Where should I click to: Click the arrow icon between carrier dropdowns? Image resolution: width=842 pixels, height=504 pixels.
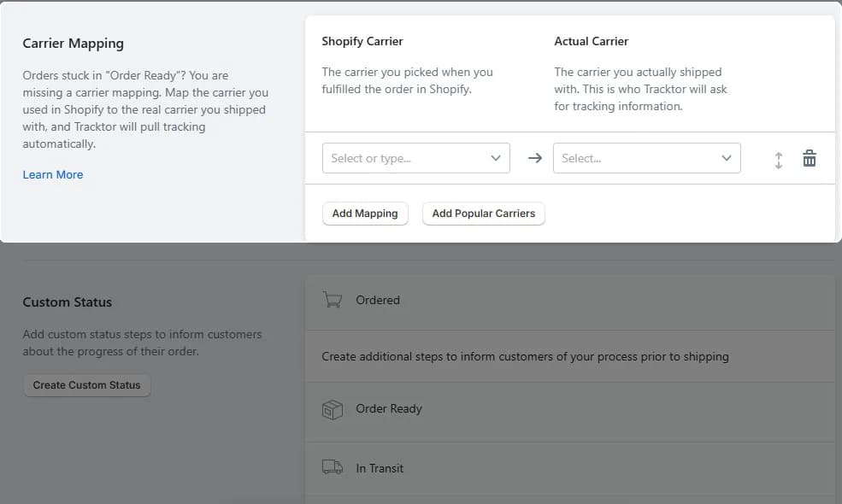tap(534, 158)
